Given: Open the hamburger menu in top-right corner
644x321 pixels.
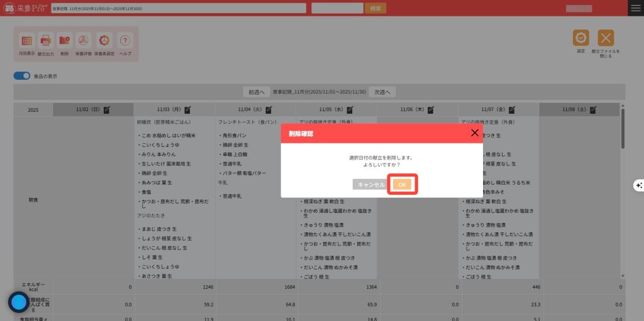Looking at the screenshot, I should 635,8.
